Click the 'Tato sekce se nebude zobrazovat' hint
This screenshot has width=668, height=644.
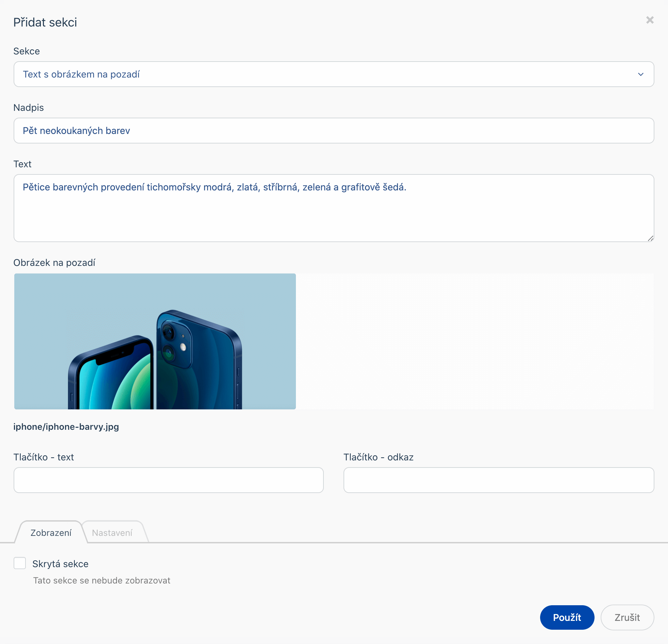click(102, 580)
